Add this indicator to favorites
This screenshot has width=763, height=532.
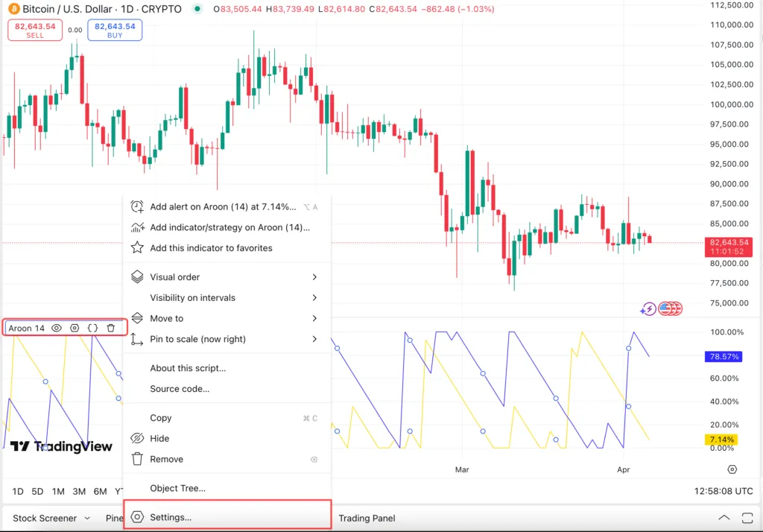pos(211,248)
